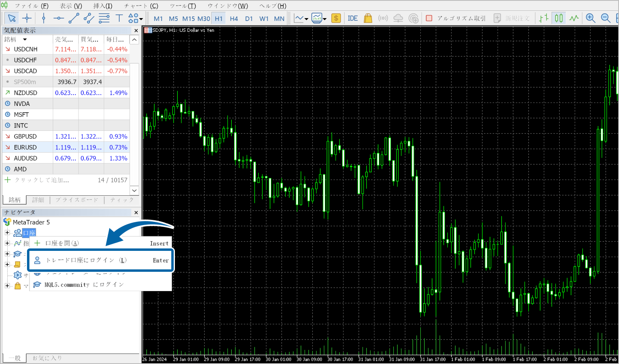Image resolution: width=619 pixels, height=364 pixels.
Task: Open the Market shopping bag icon
Action: point(368,18)
